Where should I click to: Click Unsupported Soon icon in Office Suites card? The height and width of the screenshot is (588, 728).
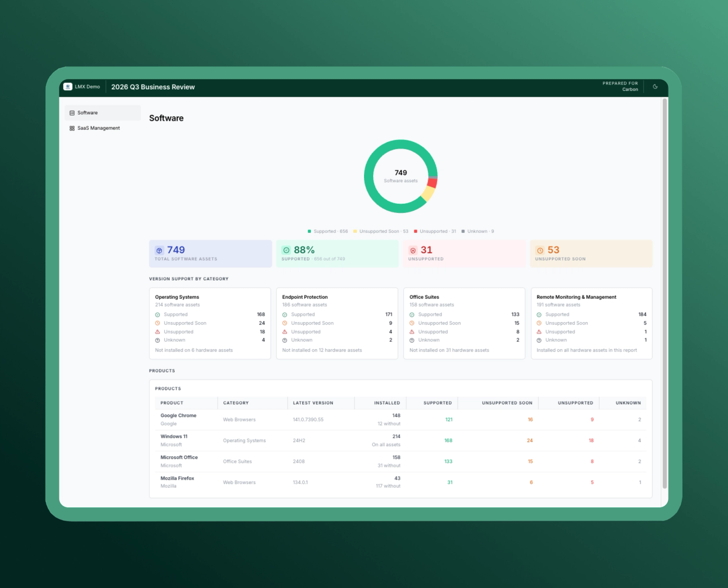click(x=412, y=324)
